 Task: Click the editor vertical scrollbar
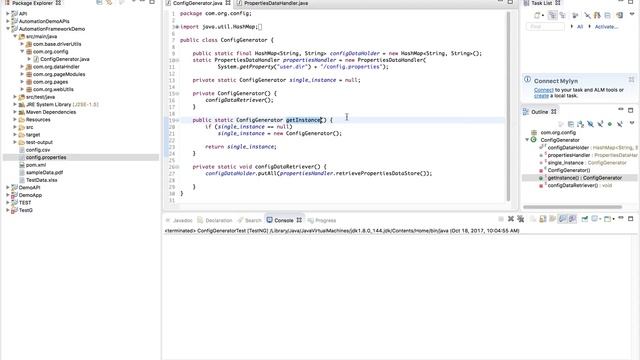tap(508, 106)
